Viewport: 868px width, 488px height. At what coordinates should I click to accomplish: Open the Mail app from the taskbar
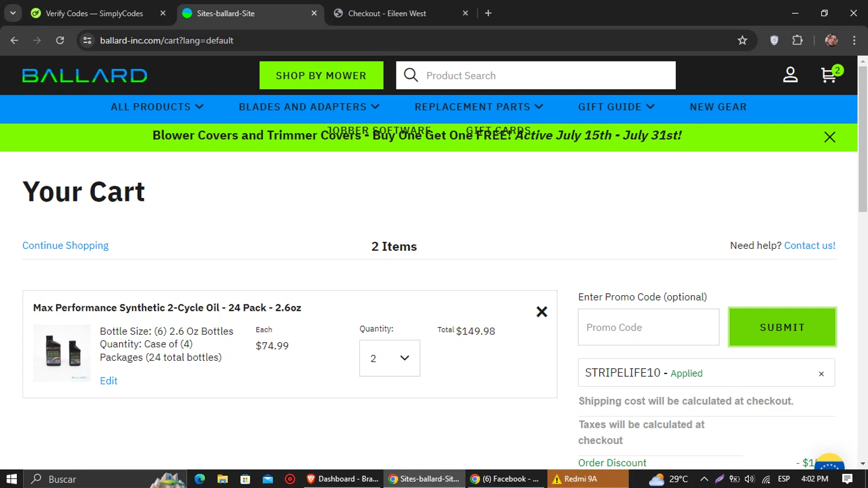(x=267, y=479)
